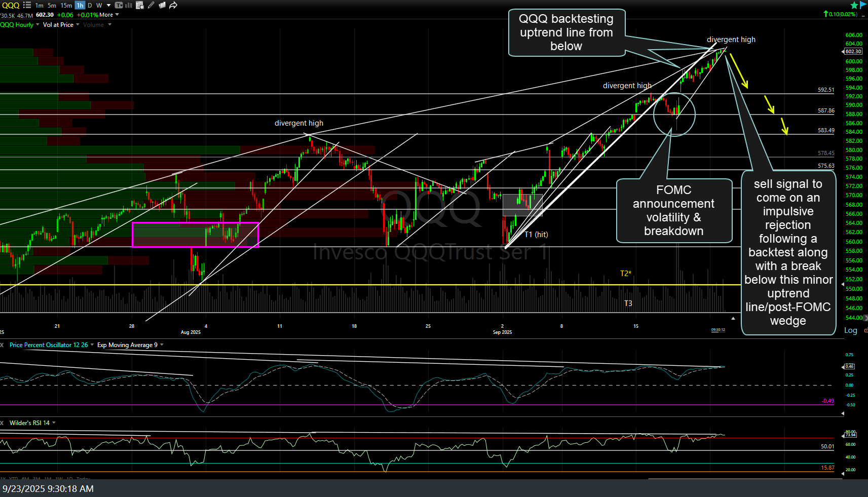868x497 pixels.
Task: Click the folder icon in the toolbar
Action: pyautogui.click(x=162, y=5)
